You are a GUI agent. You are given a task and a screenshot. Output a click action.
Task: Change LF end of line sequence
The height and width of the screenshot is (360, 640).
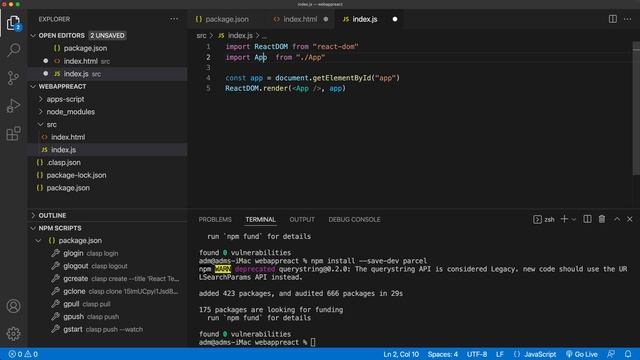500,354
